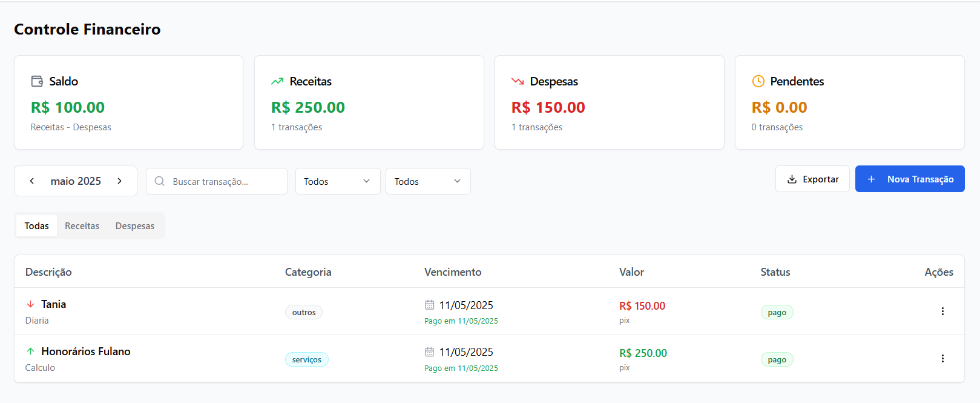
Task: Click the Categoria column header
Action: click(x=308, y=272)
